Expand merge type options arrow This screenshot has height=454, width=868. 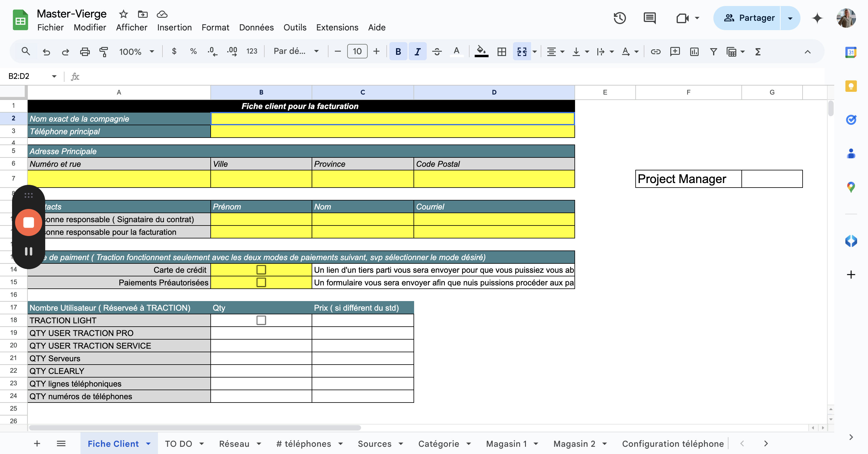534,51
